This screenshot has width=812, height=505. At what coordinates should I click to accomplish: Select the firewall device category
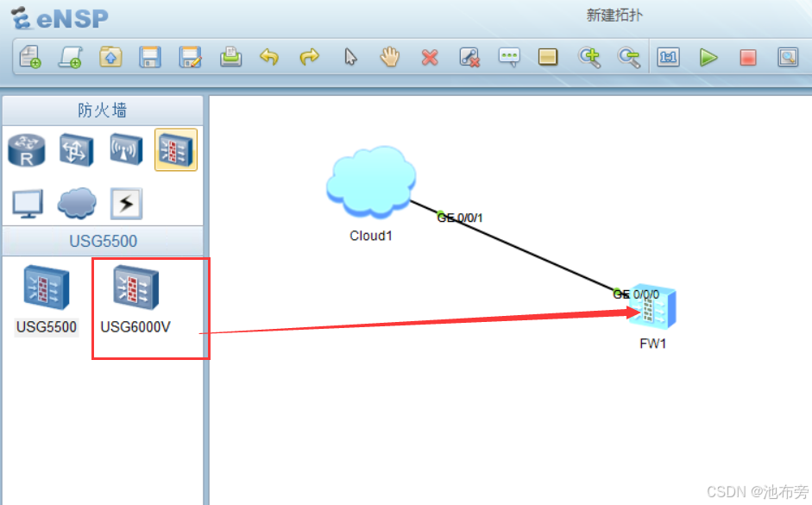[176, 149]
